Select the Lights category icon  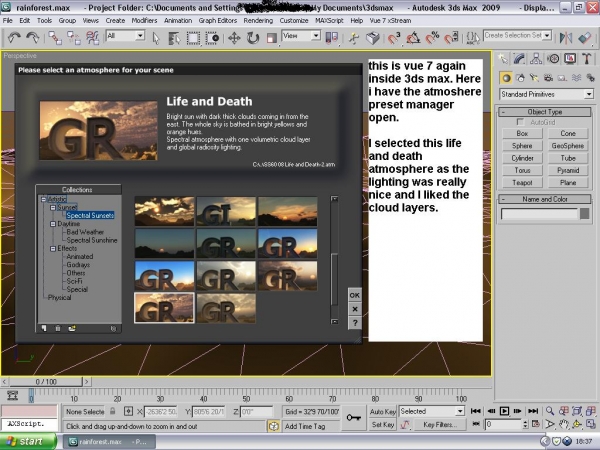534,78
